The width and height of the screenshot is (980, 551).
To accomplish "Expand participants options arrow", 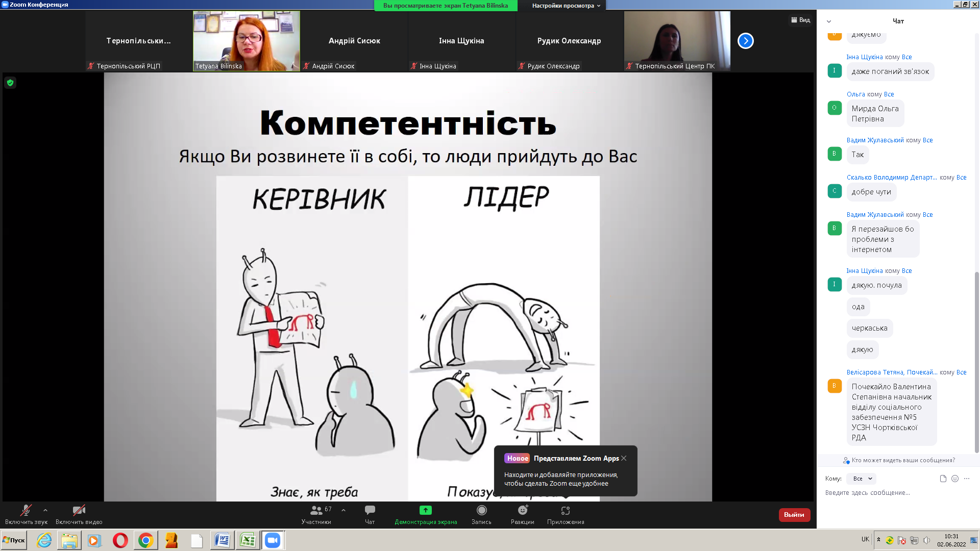I will (x=344, y=510).
